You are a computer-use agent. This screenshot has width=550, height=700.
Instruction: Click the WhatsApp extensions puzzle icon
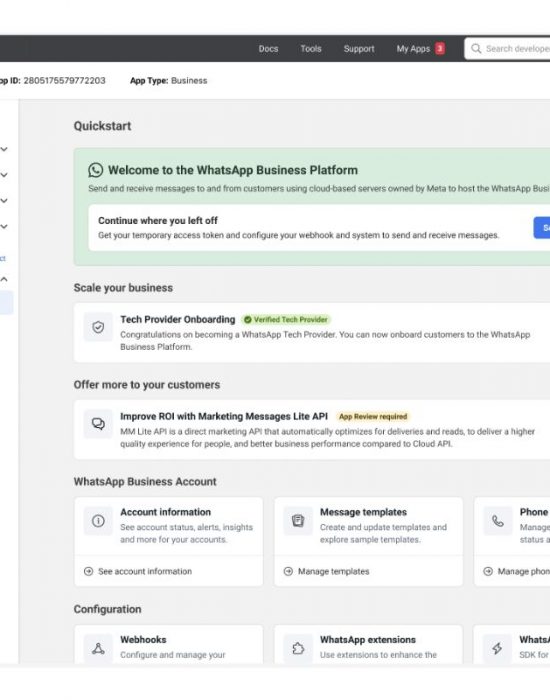298,648
